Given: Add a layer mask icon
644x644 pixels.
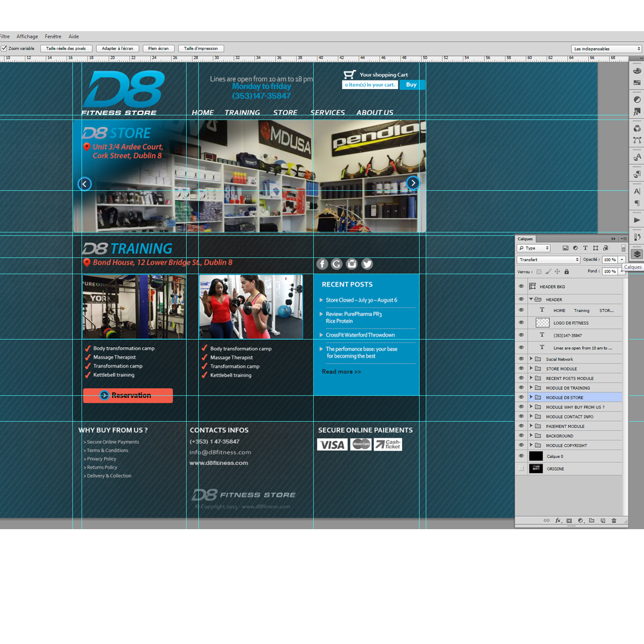Looking at the screenshot, I should tap(569, 521).
